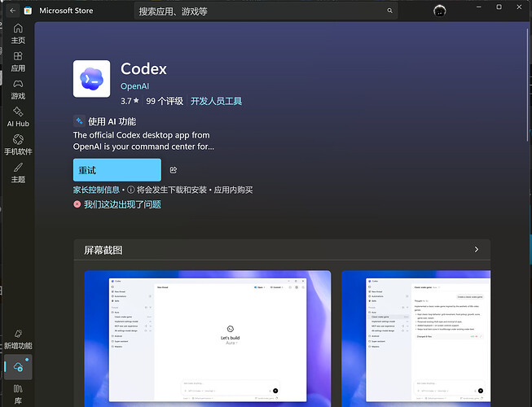
Task: Open the developer tools (开发人员工具) category link
Action: click(x=216, y=101)
